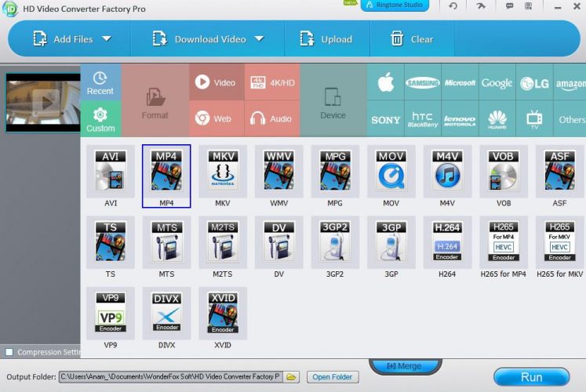This screenshot has width=586, height=392.
Task: Enable the Compression Setting checkbox
Action: pyautogui.click(x=9, y=352)
